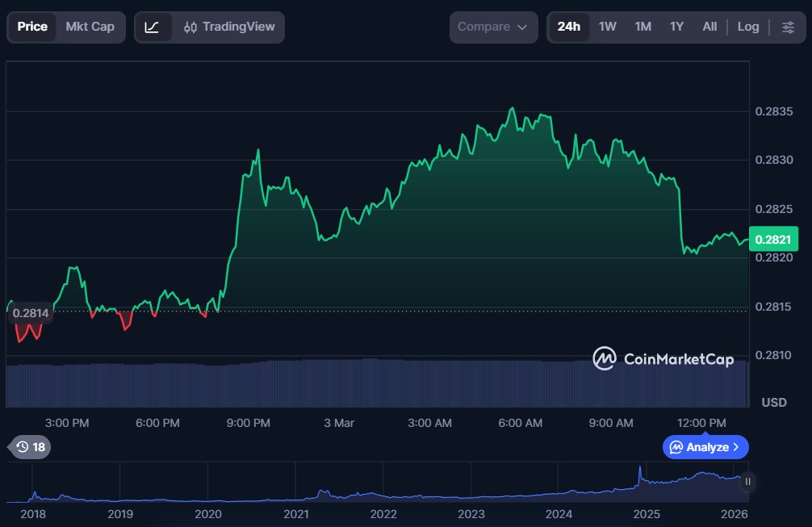Select the line chart icon

[153, 27]
